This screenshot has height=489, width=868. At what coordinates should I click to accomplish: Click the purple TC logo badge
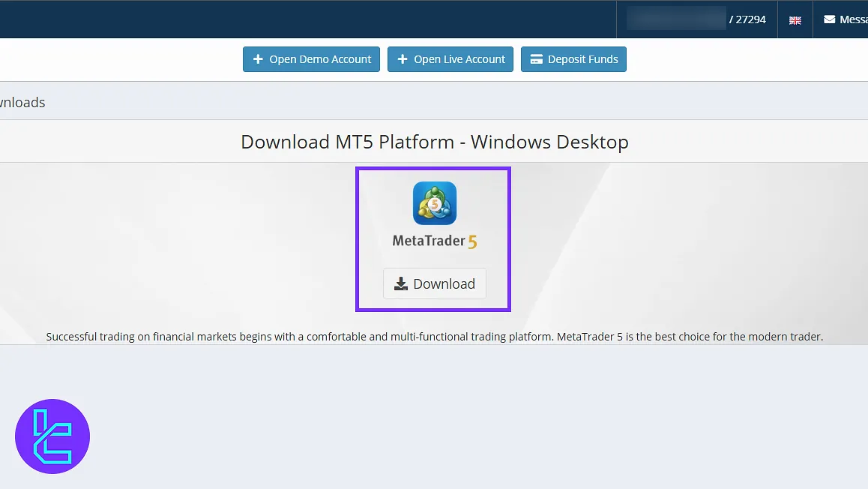[x=52, y=436]
